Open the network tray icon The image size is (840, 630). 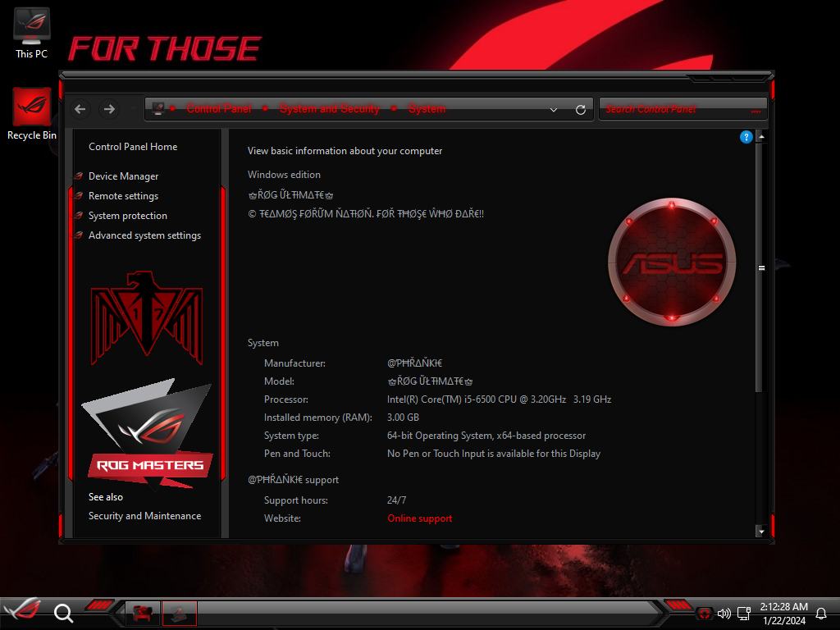744,614
